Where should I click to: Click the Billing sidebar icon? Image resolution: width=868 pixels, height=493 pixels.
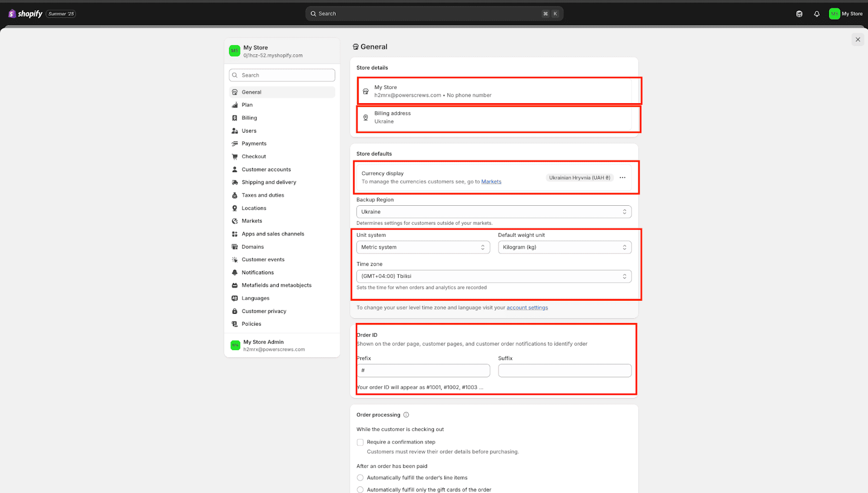click(x=235, y=118)
